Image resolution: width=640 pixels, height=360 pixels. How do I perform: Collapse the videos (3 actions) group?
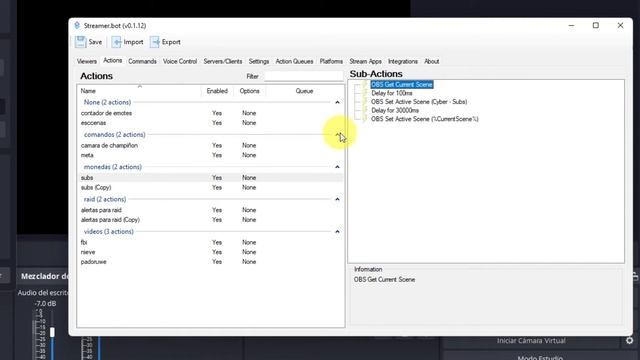pos(337,231)
